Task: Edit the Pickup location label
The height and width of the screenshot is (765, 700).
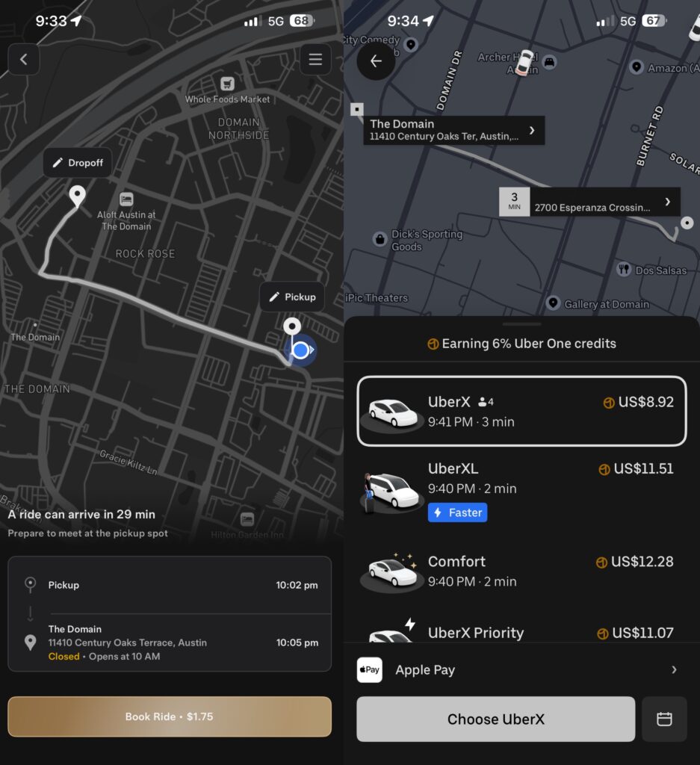Action: point(292,297)
